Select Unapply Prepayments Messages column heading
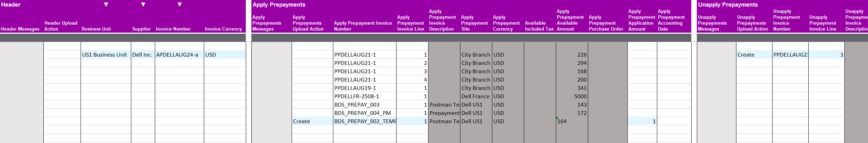 coord(712,23)
